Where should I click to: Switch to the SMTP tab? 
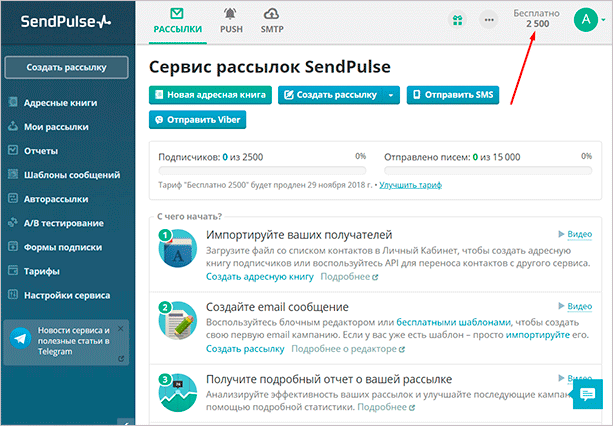[x=272, y=21]
